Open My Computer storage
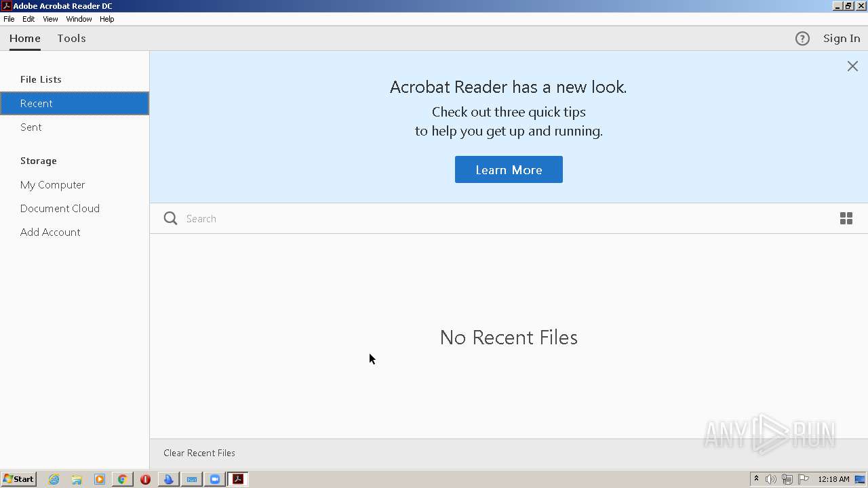 (75, 184)
